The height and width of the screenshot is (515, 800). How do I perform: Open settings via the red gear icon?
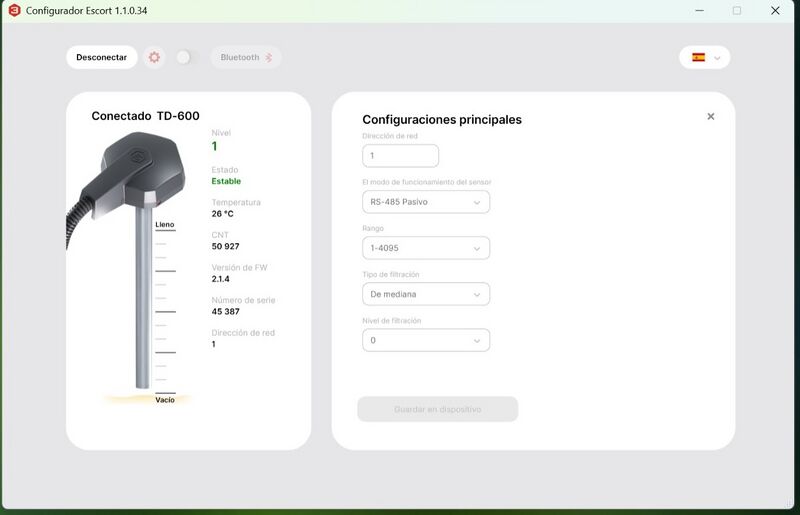(154, 57)
